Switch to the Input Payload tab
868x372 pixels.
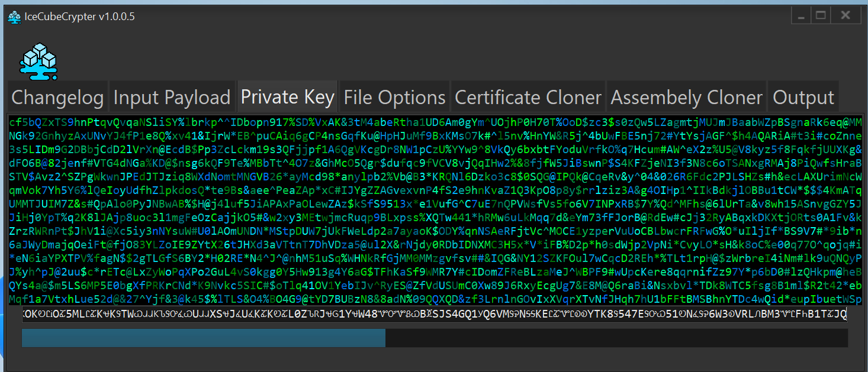click(x=172, y=97)
